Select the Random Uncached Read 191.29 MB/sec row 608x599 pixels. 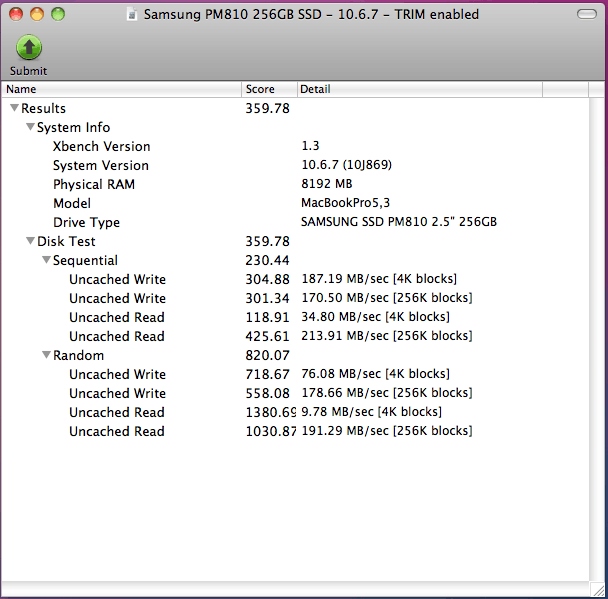click(x=295, y=431)
